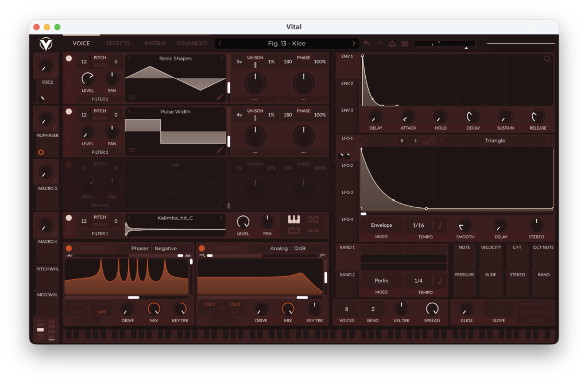Open the Perlin random mode dropdown
The height and width of the screenshot is (383, 588).
coord(381,281)
